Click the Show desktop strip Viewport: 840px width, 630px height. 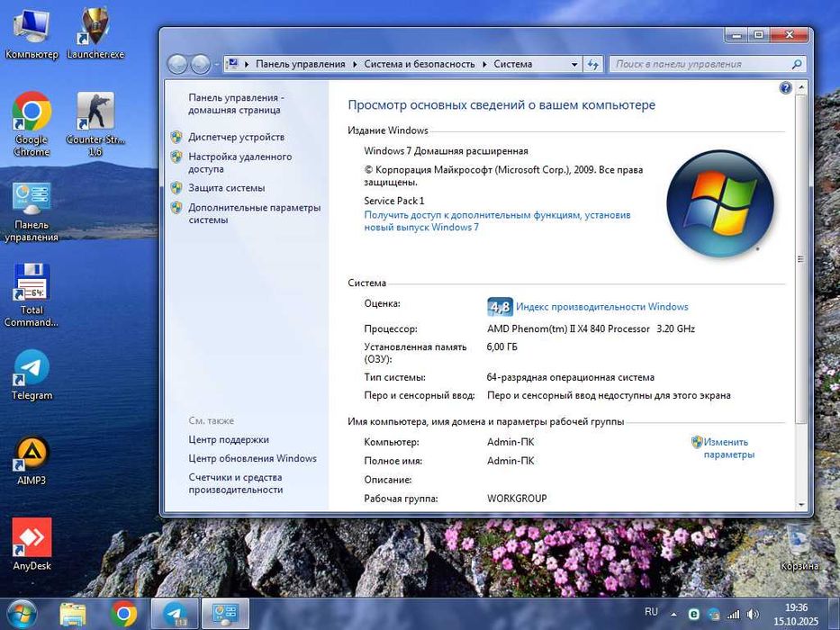834,614
